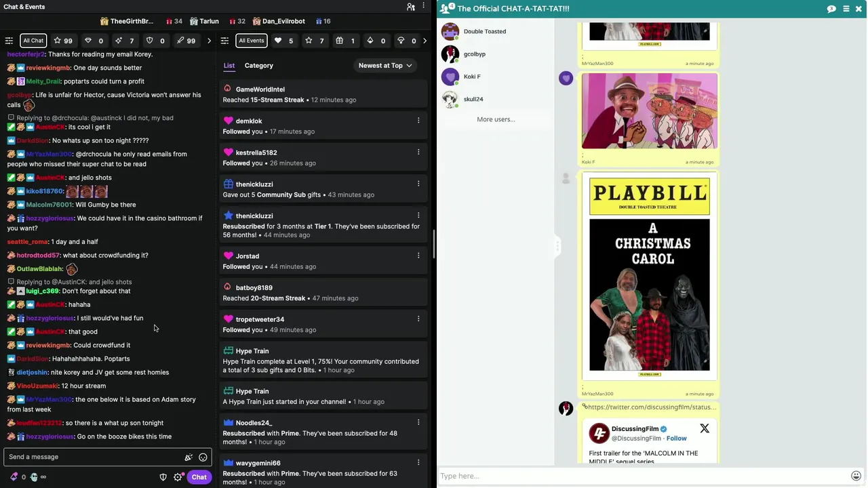Open users count icon in CHAT-A-TAT-TAT header
The height and width of the screenshot is (488, 868).
point(448,8)
